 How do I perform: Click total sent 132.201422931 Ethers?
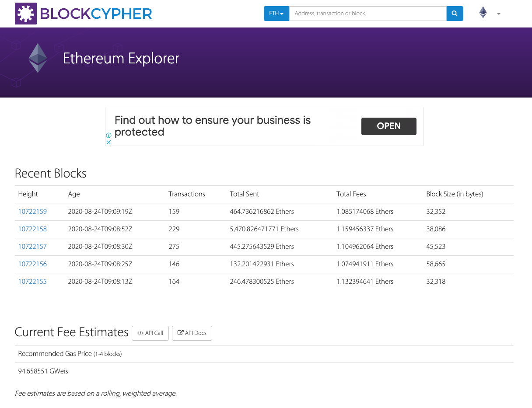pos(262,264)
